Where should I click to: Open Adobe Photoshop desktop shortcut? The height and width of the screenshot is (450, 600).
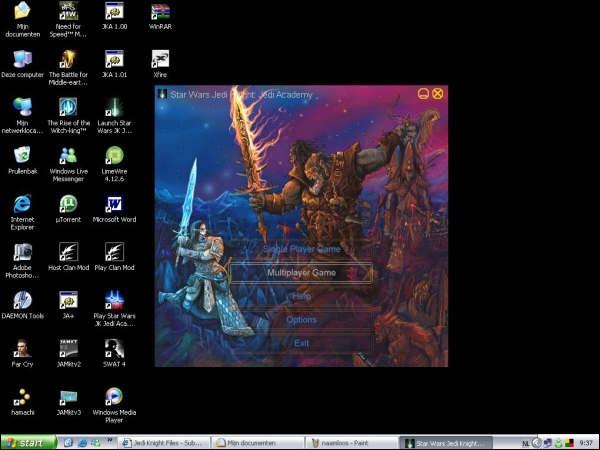(x=22, y=252)
